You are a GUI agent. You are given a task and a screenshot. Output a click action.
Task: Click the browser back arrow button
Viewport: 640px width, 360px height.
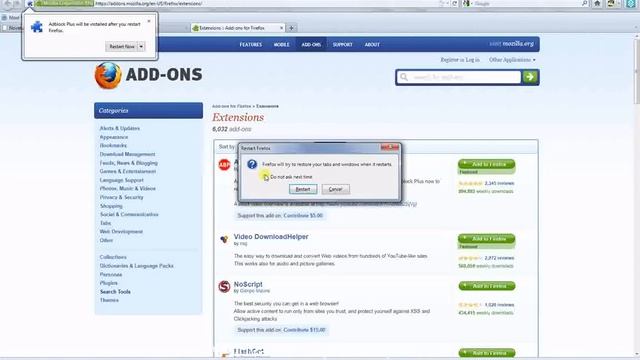(7, 4)
